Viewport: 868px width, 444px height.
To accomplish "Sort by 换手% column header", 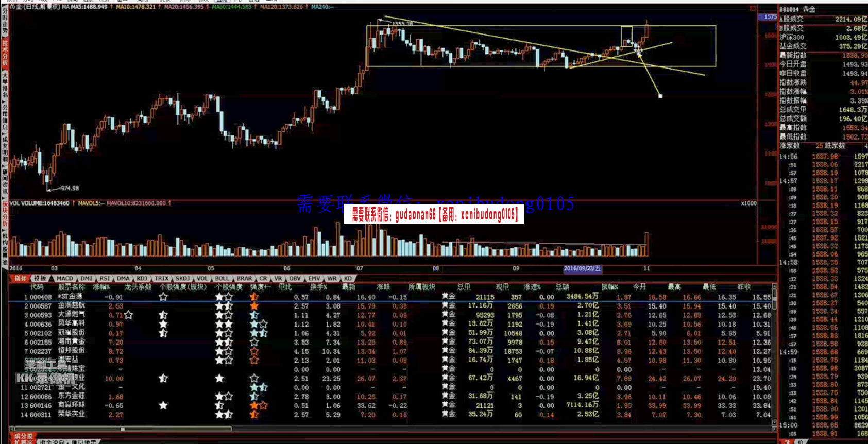I will [318, 287].
